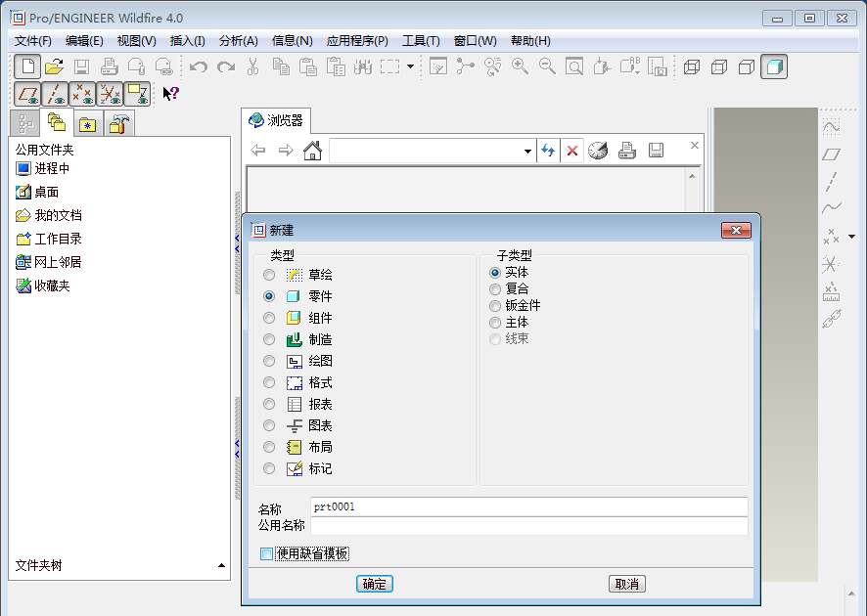Toggle datum points display
The height and width of the screenshot is (616, 867).
(82, 94)
